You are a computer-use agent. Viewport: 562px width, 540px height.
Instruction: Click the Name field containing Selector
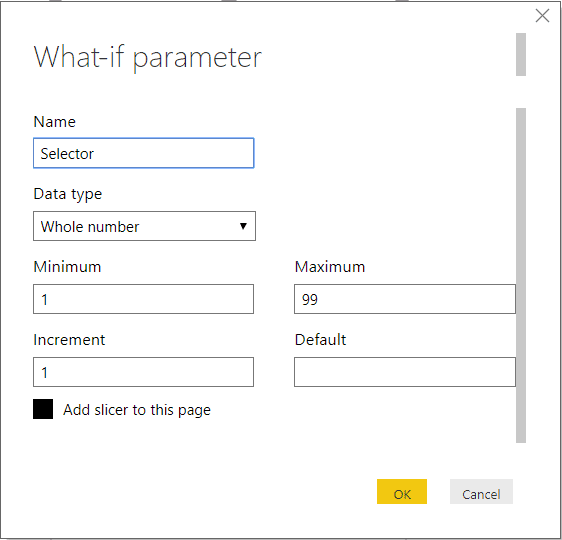tap(144, 153)
